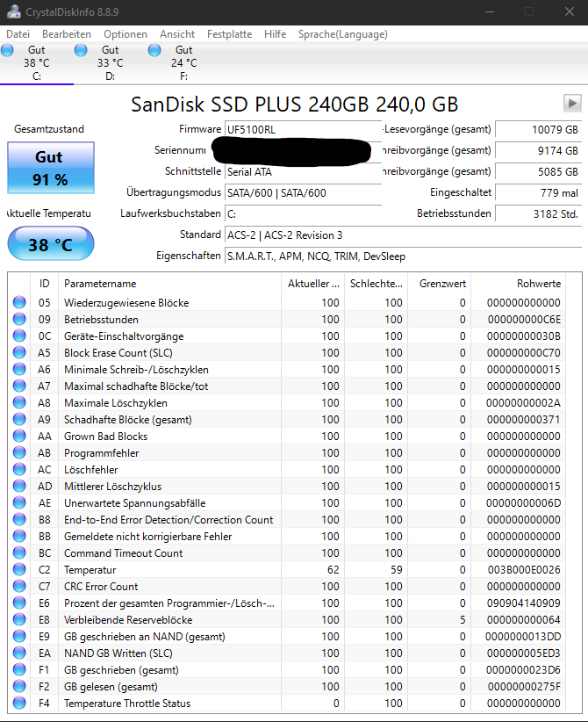The height and width of the screenshot is (722, 588).
Task: Click status icon for Gemeldete nicht korrigierbare Fehler
Action: (x=19, y=536)
